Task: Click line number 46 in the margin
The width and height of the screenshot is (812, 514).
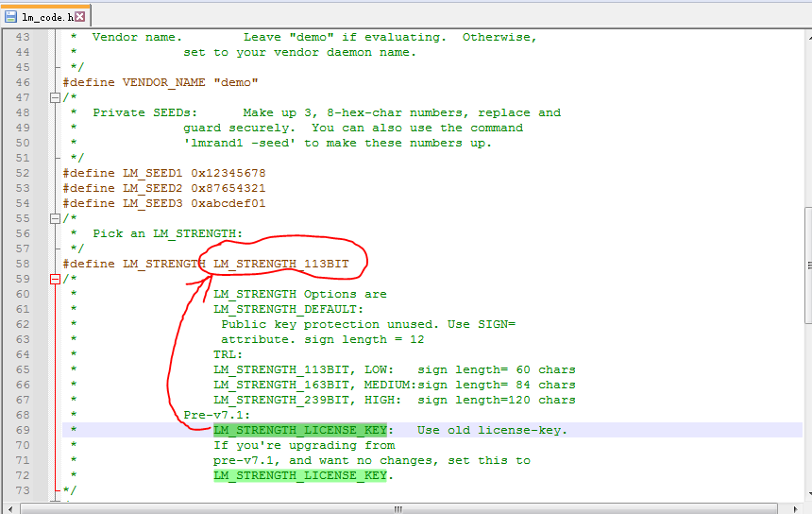Action: point(23,82)
